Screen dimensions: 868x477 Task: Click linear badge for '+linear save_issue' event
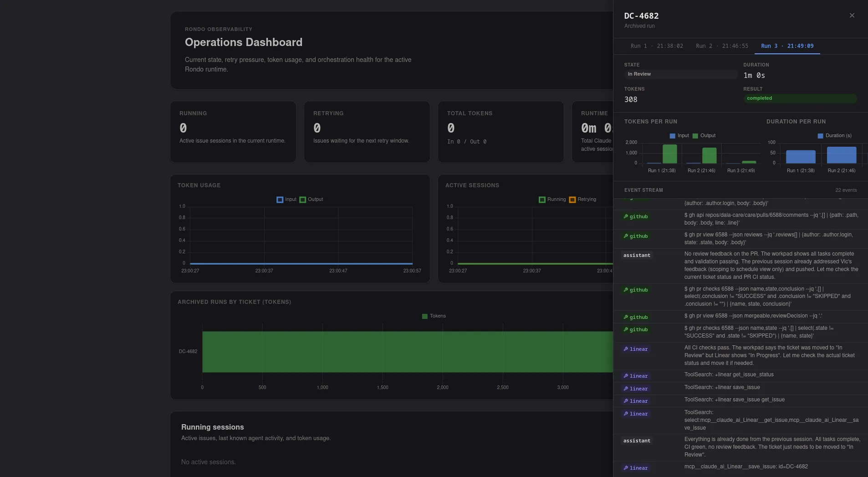click(x=636, y=389)
